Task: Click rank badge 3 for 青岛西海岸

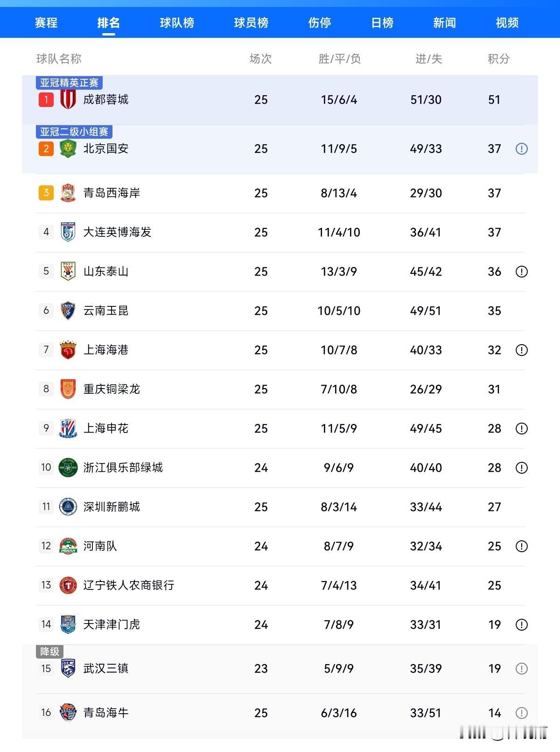Action: (x=46, y=193)
